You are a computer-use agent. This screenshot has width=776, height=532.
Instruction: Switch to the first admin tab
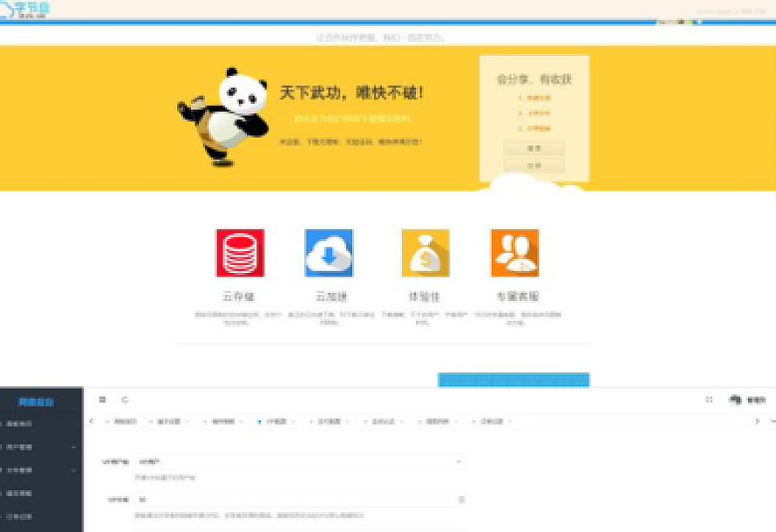point(125,421)
